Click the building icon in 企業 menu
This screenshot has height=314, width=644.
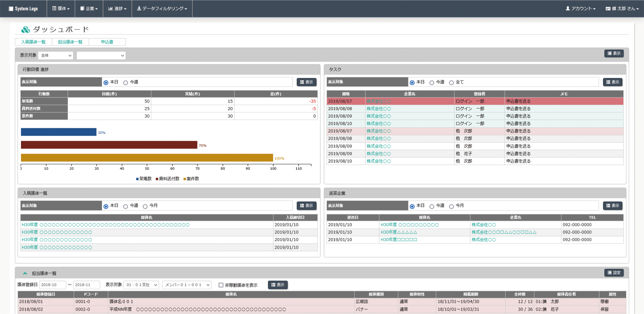point(82,8)
